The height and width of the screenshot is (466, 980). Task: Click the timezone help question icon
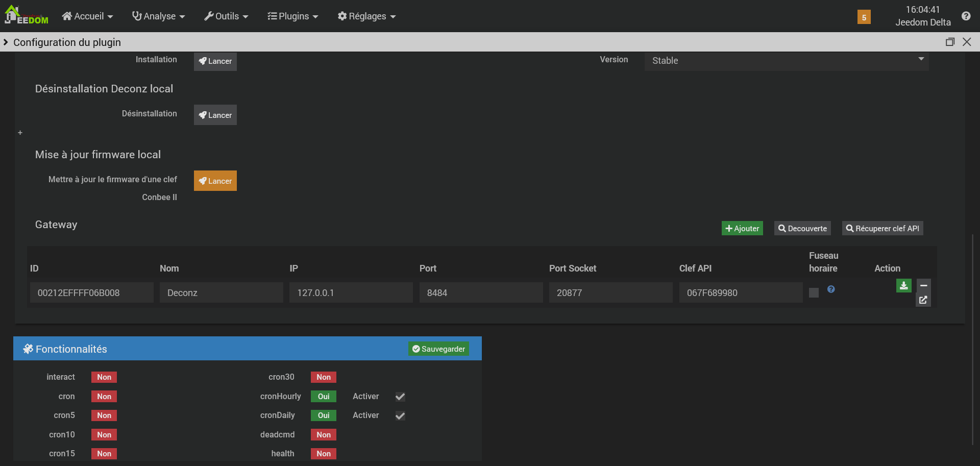point(831,289)
